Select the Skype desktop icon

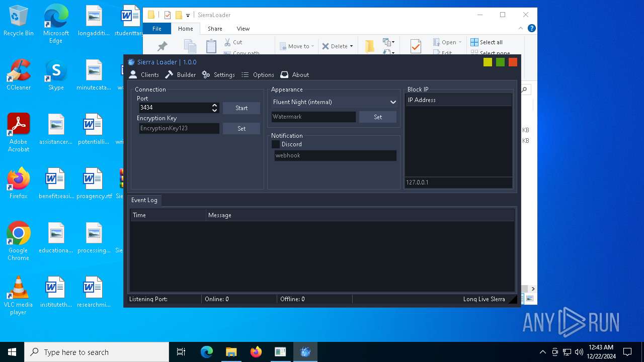56,75
